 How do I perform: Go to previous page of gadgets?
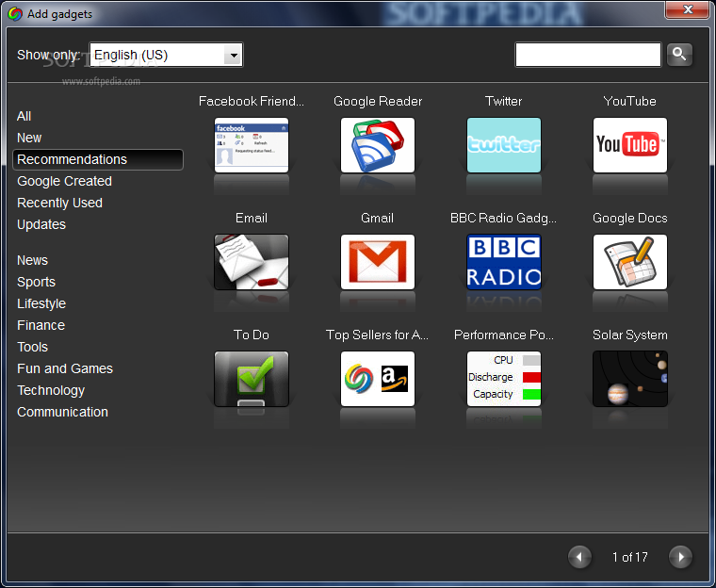click(580, 557)
